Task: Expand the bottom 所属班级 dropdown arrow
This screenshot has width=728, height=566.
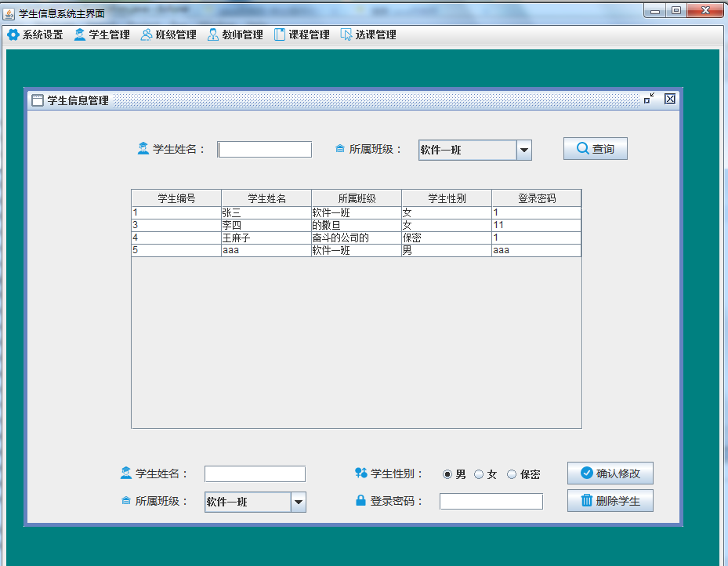Action: point(298,502)
